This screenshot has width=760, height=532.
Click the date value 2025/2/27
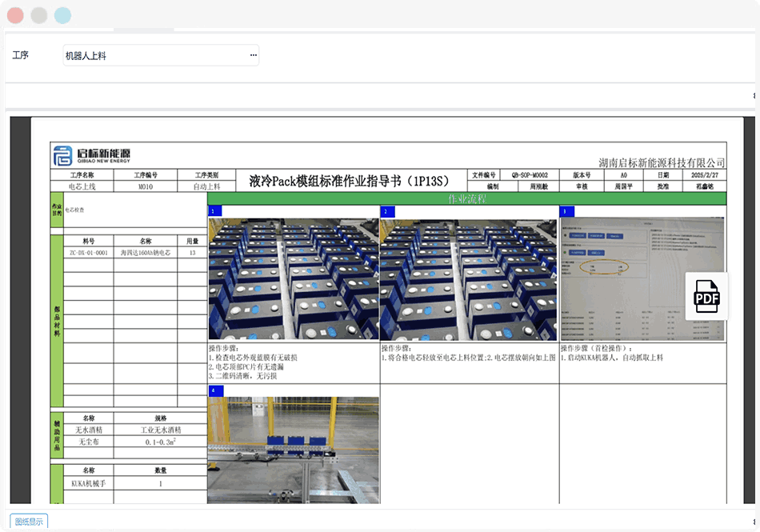(704, 175)
